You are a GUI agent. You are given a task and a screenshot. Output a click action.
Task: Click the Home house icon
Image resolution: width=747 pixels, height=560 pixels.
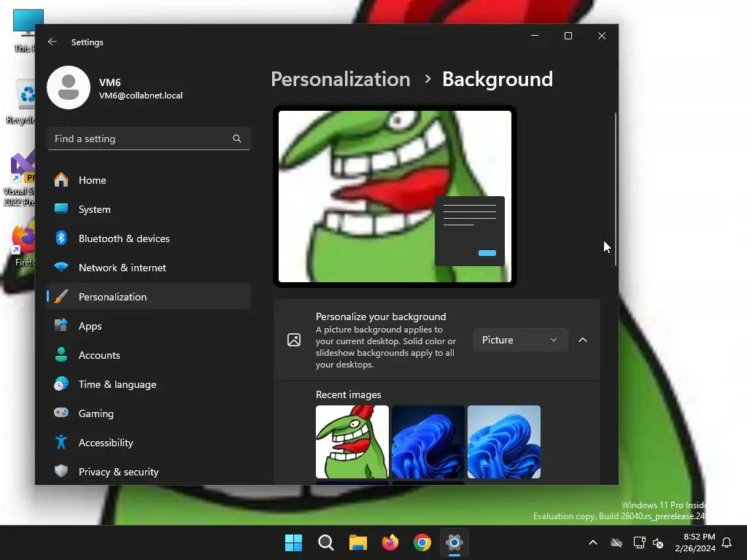click(x=61, y=179)
